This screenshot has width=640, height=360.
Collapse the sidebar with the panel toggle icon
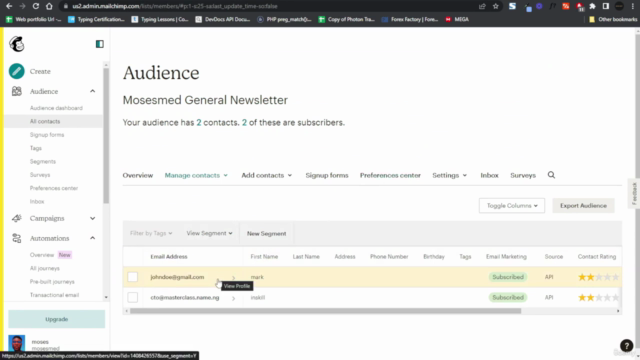(x=100, y=44)
